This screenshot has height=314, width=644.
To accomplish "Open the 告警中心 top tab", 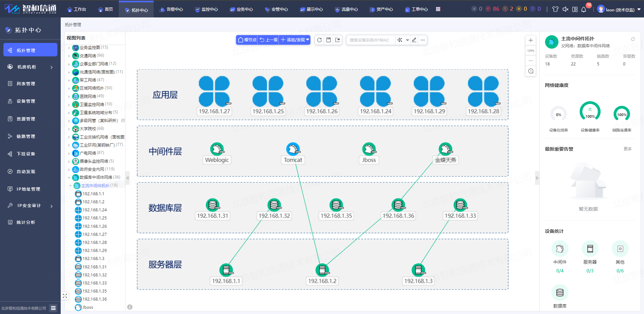I will tap(171, 9).
